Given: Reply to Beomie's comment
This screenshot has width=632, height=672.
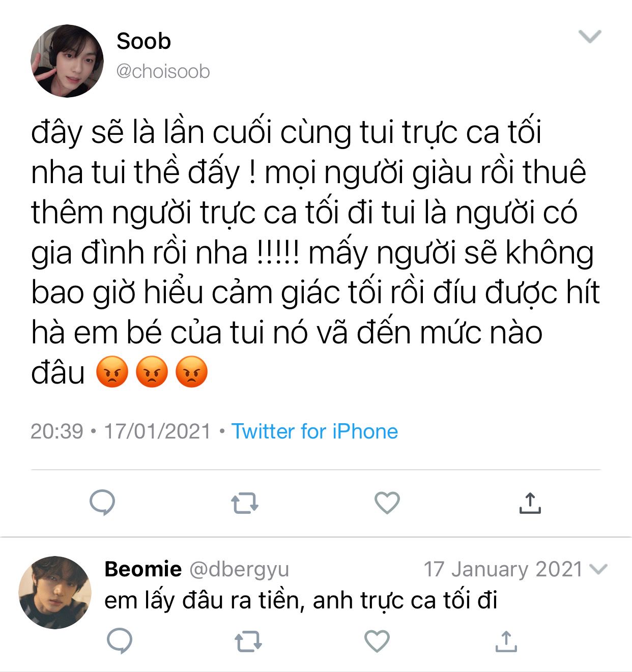Looking at the screenshot, I should point(120,640).
